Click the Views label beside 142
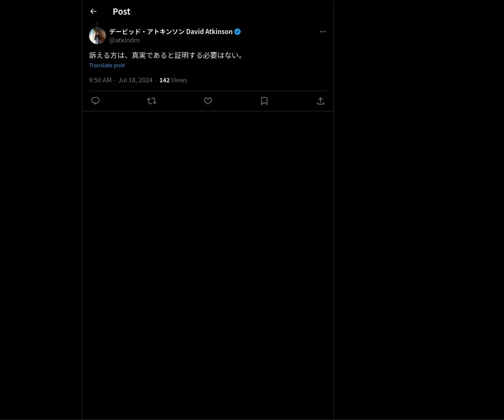Screen dimensions: 504x420 pyautogui.click(x=179, y=80)
